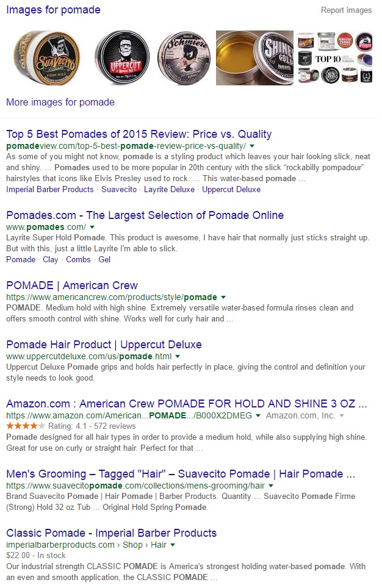Expand dropdown arrow beside pomadeview.com URL
This screenshot has height=588, width=382.
[252, 146]
